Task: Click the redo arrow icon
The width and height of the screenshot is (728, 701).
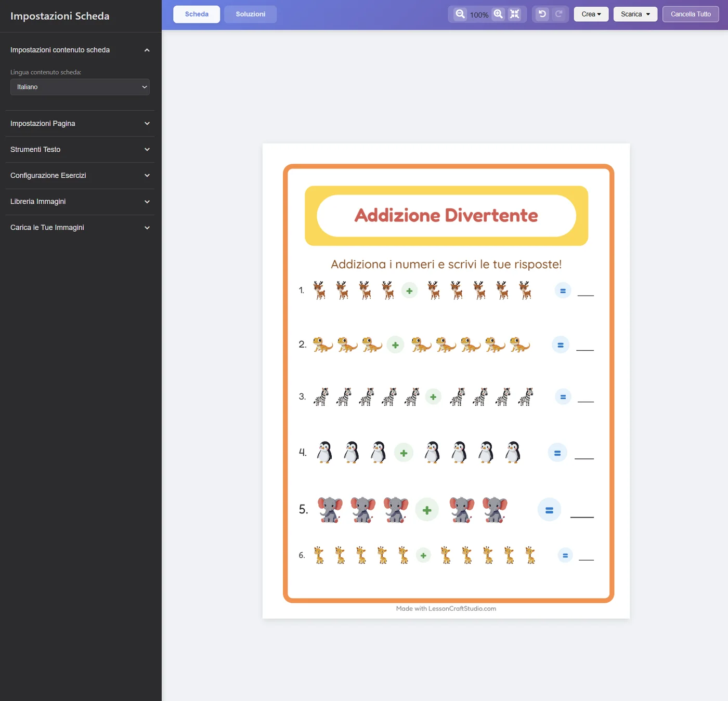Action: [x=559, y=14]
